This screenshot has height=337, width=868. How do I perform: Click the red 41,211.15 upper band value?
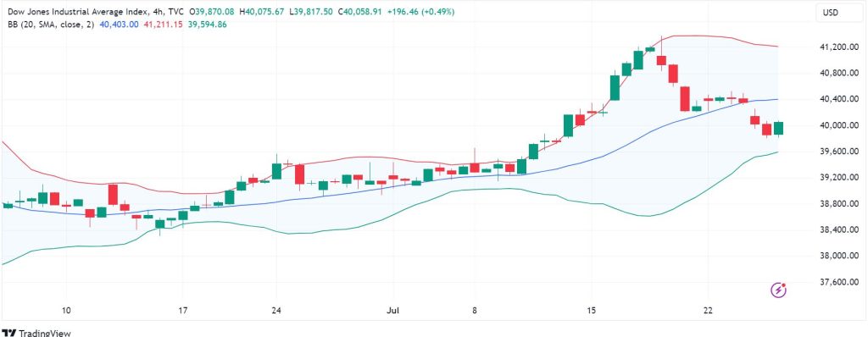(162, 25)
